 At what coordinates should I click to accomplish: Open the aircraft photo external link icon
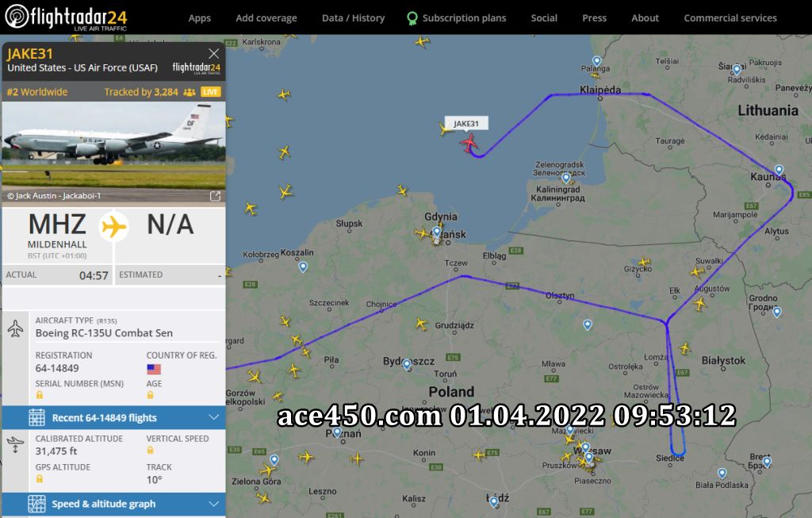(216, 196)
